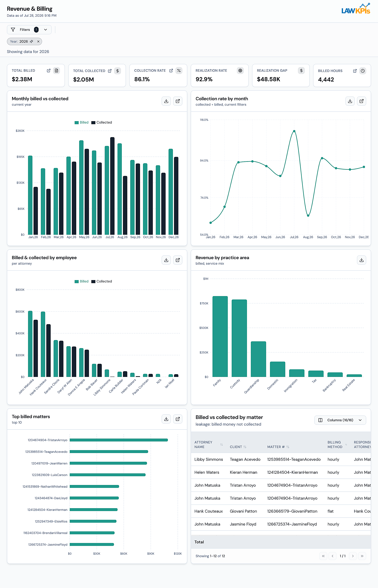Viewport: 378px width, 588px height.
Task: Download Billed & collected by employee chart
Action: [166, 260]
